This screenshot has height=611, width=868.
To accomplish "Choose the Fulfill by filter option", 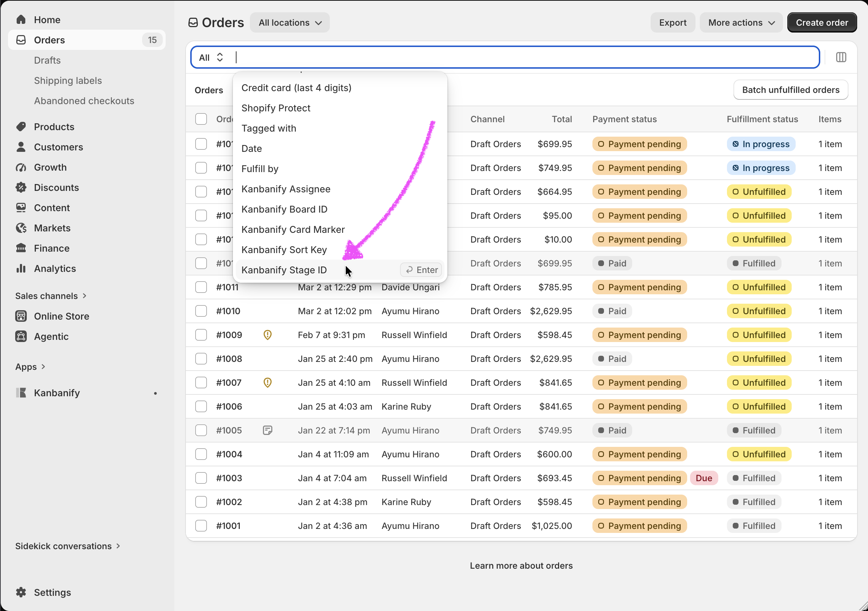I will [340, 169].
